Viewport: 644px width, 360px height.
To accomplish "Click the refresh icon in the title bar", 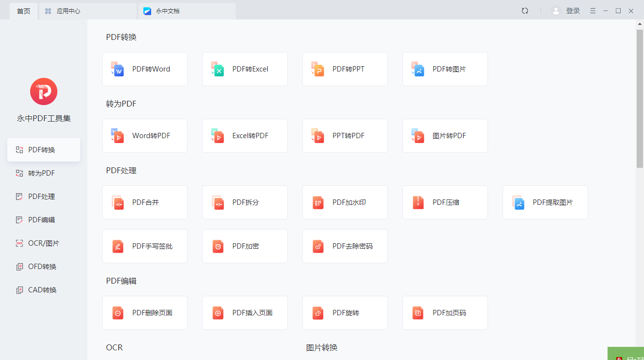I will click(x=524, y=10).
